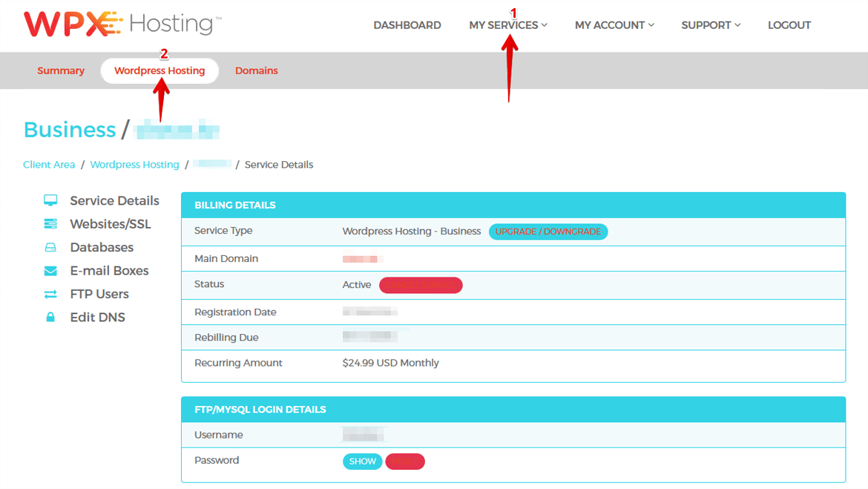Click the Service Details monitor icon
The height and width of the screenshot is (489, 868).
50,200
